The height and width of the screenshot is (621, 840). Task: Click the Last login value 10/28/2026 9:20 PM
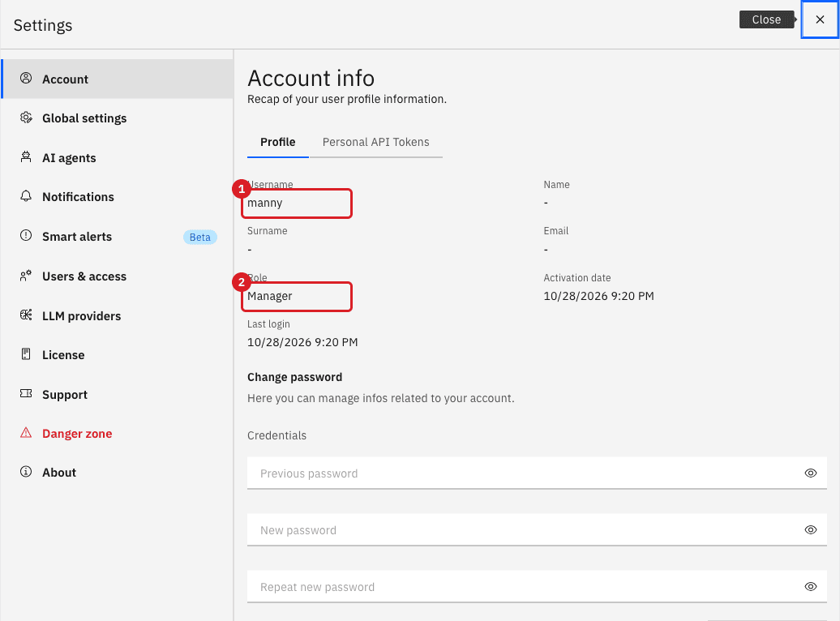[302, 342]
